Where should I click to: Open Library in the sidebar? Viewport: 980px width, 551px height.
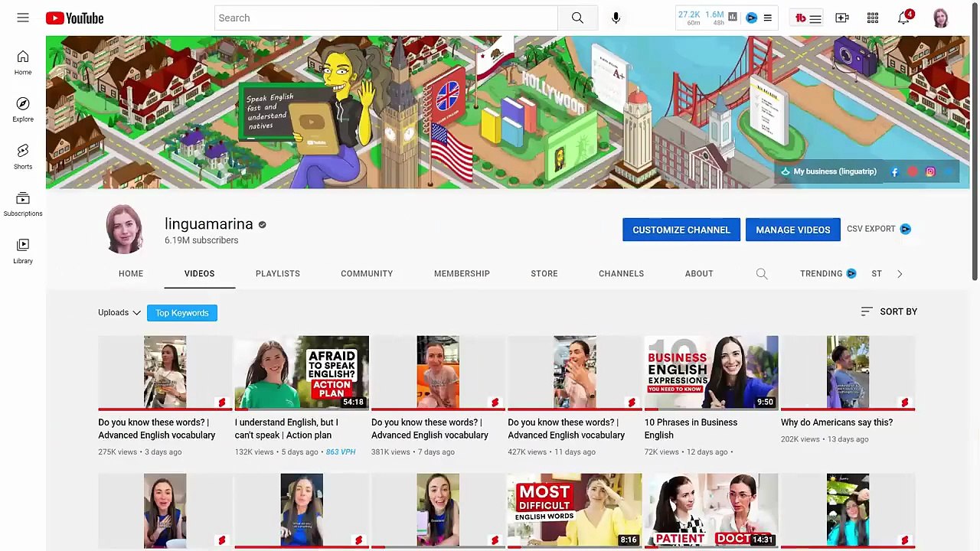click(x=23, y=251)
